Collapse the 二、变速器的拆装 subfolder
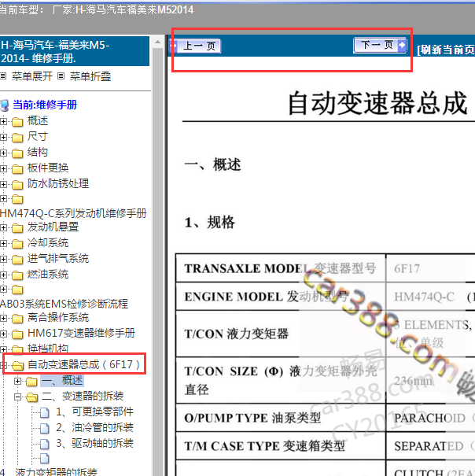 coord(17,397)
